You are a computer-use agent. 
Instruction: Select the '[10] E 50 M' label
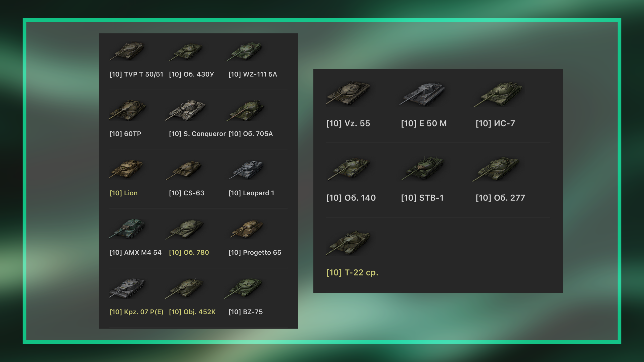424,123
